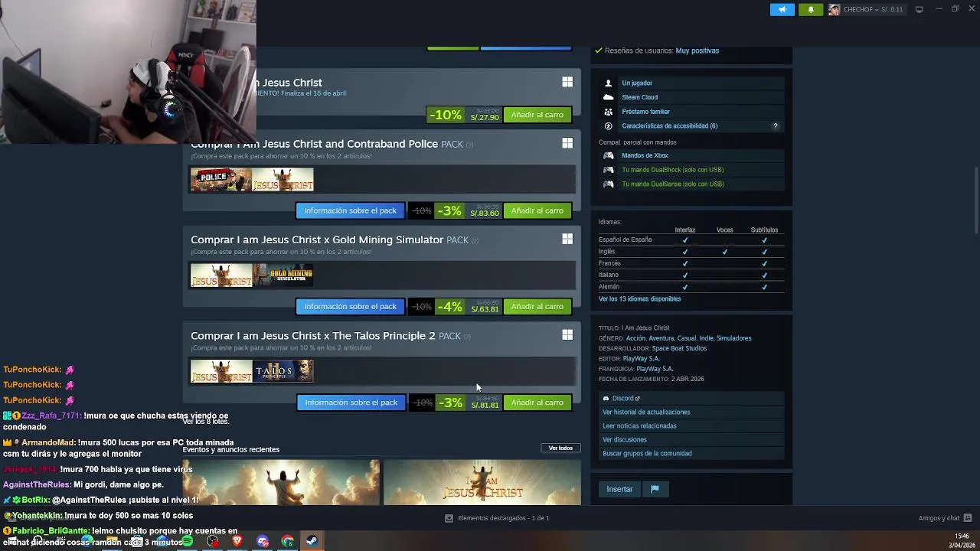
Task: Open Spotify from the taskbar
Action: tap(188, 542)
